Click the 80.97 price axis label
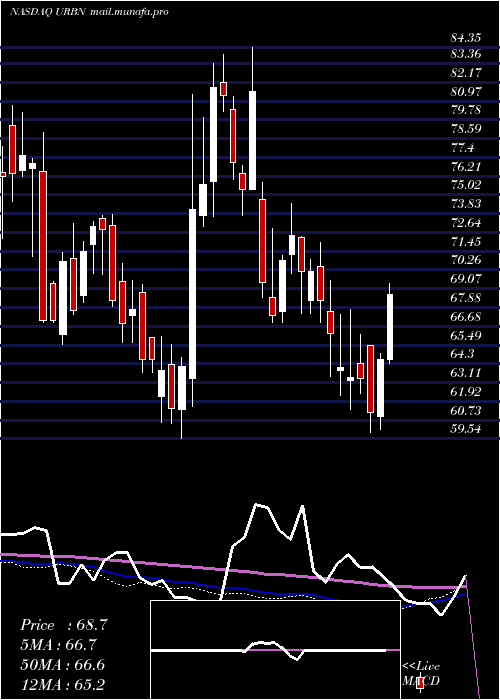Screen dimensions: 500x700 click(x=466, y=92)
